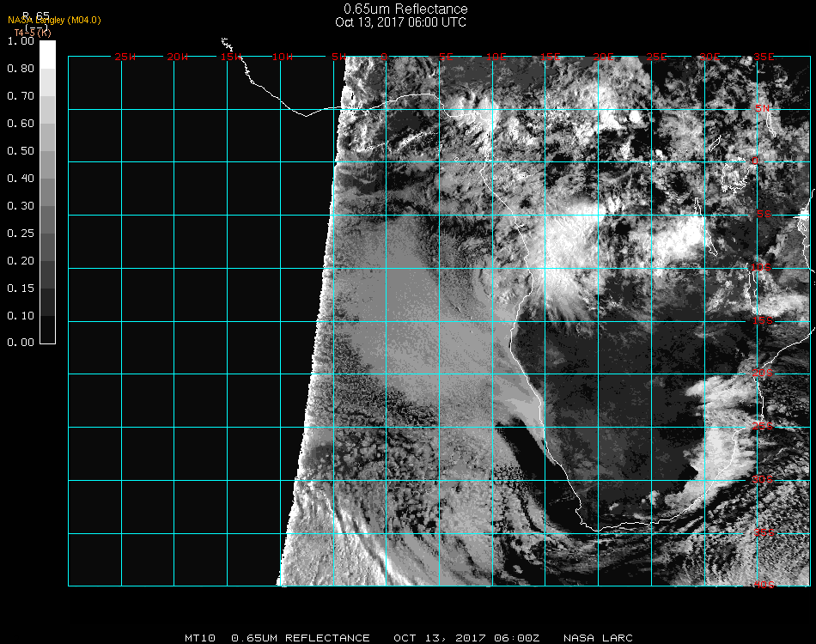The width and height of the screenshot is (816, 644).
Task: Click the 0.50 value label on the colorbar
Action: coord(21,151)
